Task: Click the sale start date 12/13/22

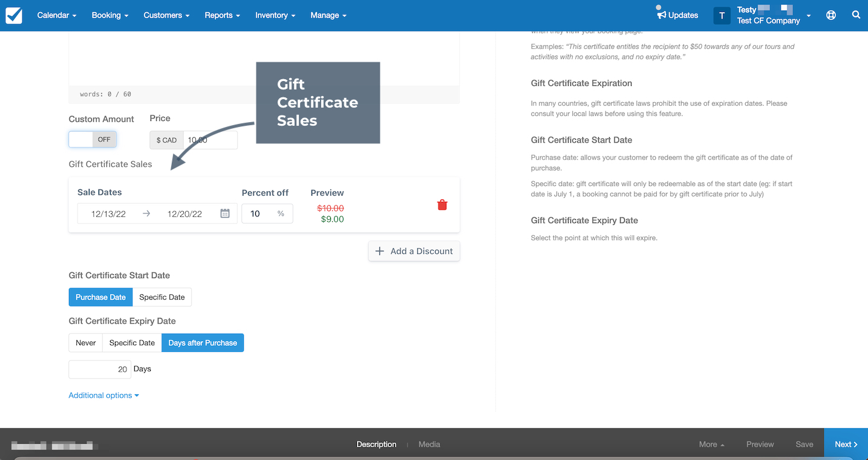Action: [x=109, y=214]
